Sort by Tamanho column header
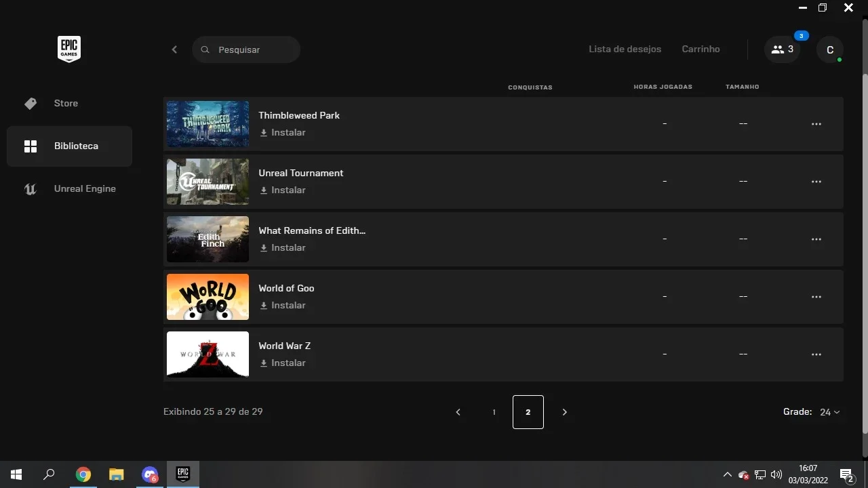868x488 pixels. point(743,87)
